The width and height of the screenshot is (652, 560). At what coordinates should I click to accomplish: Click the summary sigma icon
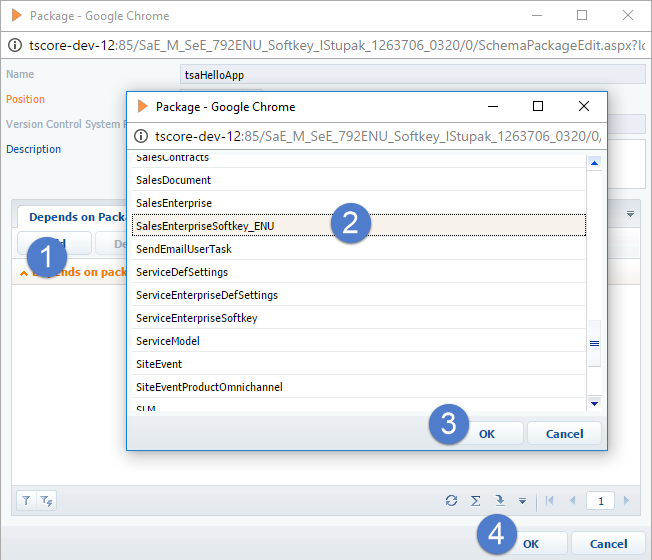click(476, 500)
